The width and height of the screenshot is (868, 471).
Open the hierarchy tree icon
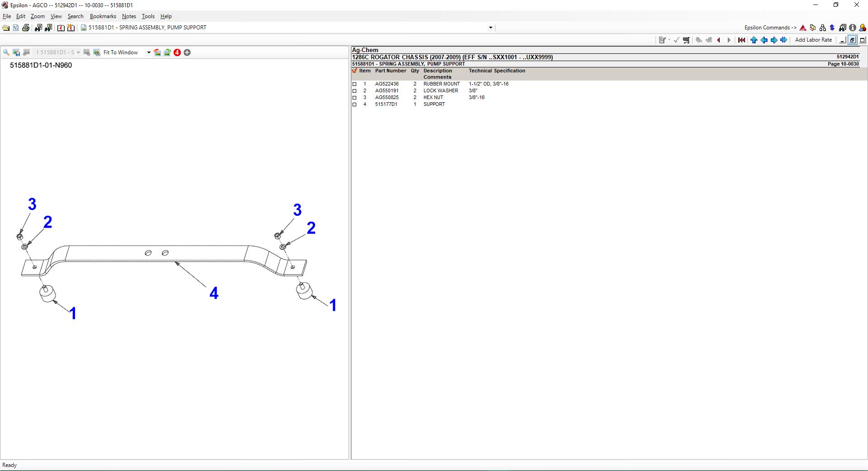point(822,28)
